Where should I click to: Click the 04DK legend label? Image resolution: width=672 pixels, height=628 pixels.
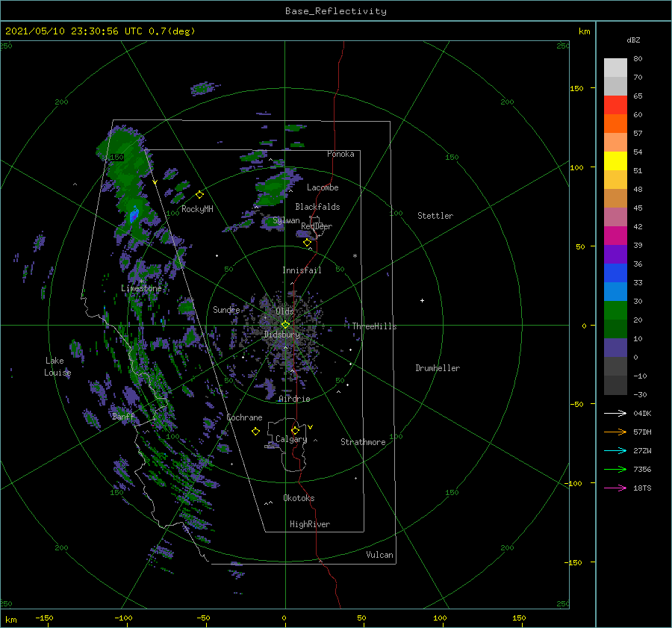point(642,413)
